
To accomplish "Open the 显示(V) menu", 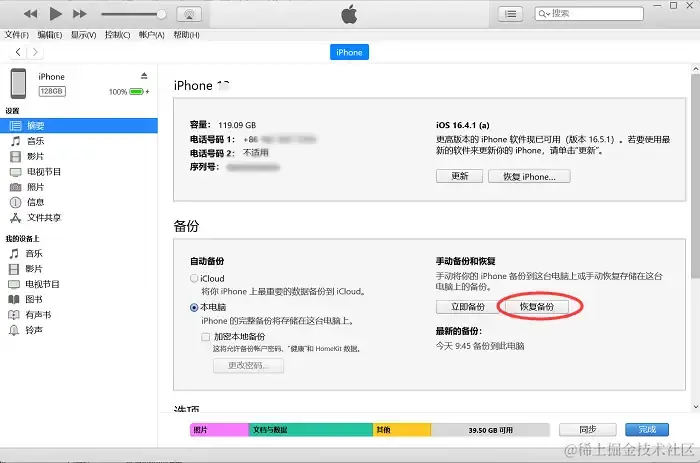I will click(83, 35).
